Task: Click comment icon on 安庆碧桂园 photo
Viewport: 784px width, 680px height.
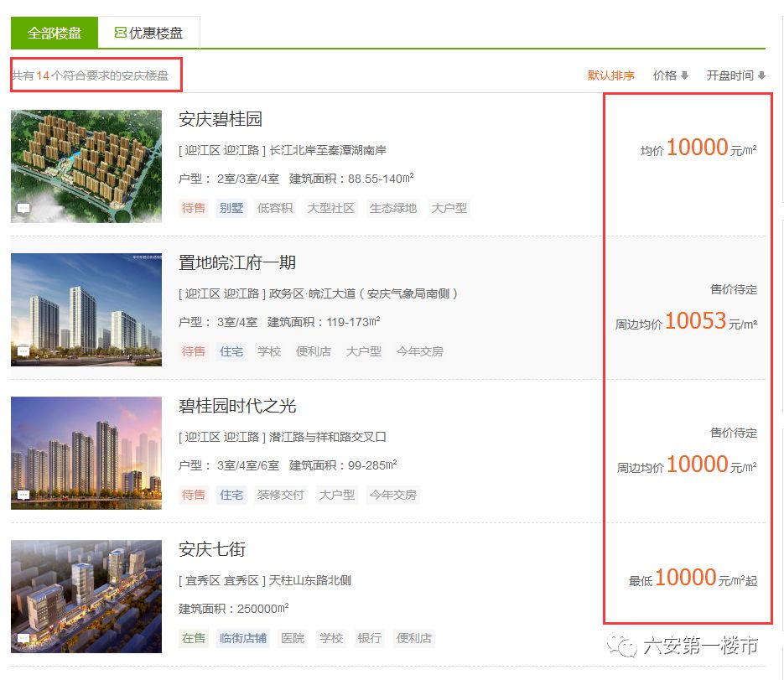Action: 23,208
